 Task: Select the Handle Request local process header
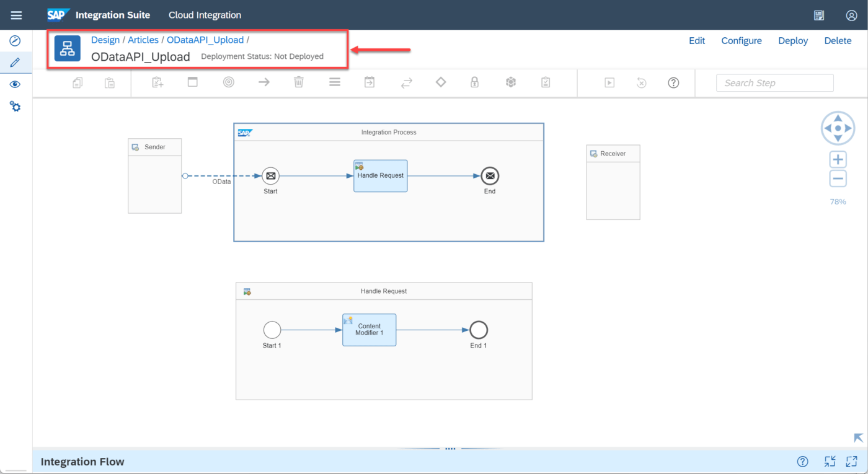pyautogui.click(x=384, y=291)
